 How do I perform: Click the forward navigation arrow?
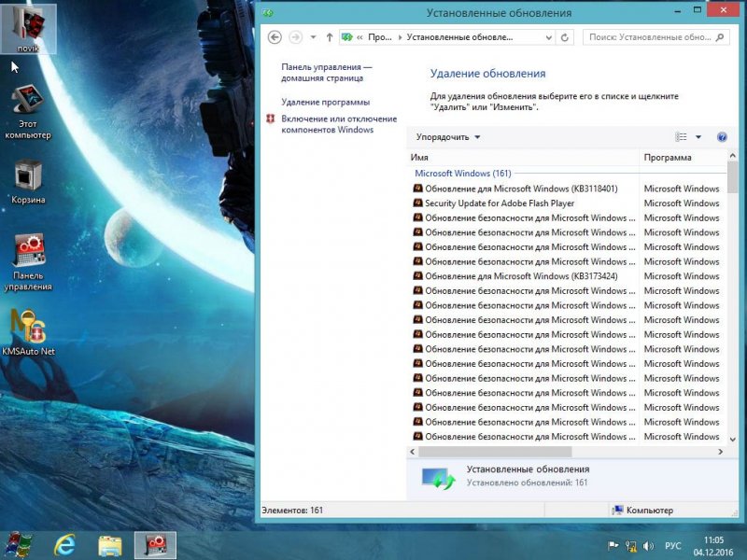295,37
